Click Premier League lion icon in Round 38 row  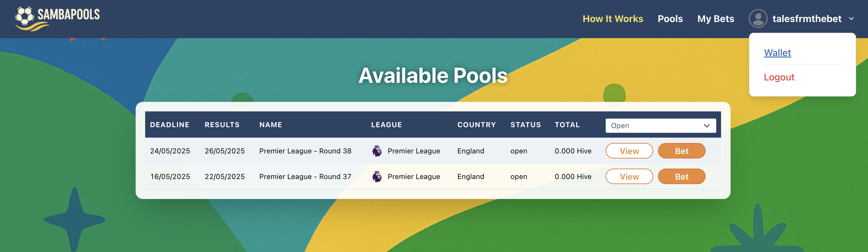tap(377, 151)
